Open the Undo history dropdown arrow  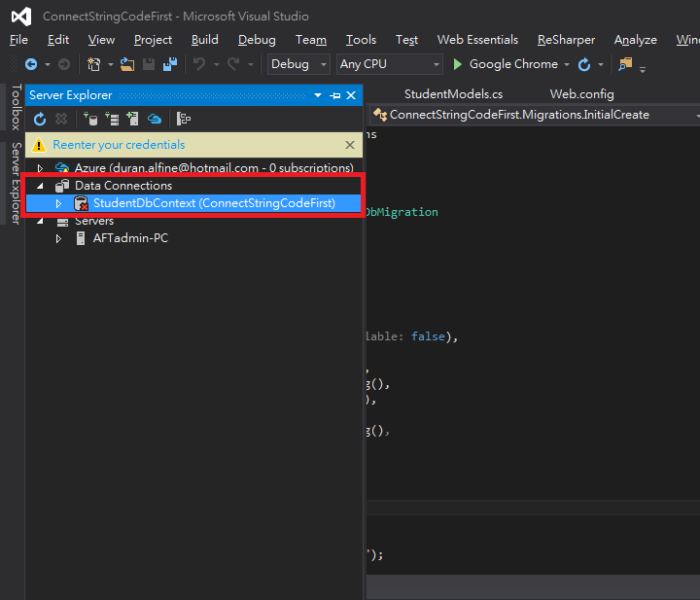click(217, 65)
